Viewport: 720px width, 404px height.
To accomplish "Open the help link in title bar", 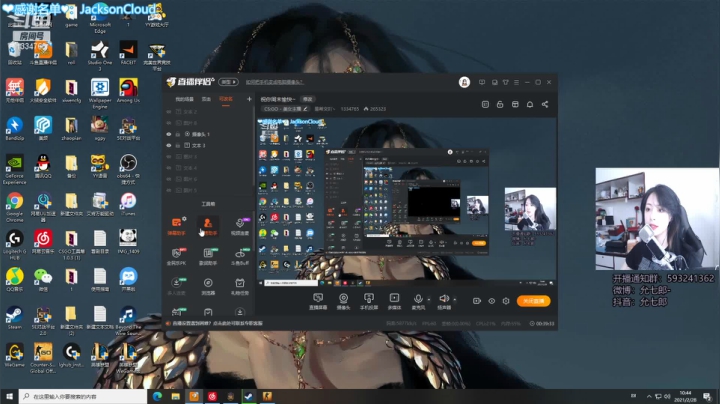I will click(x=275, y=82).
